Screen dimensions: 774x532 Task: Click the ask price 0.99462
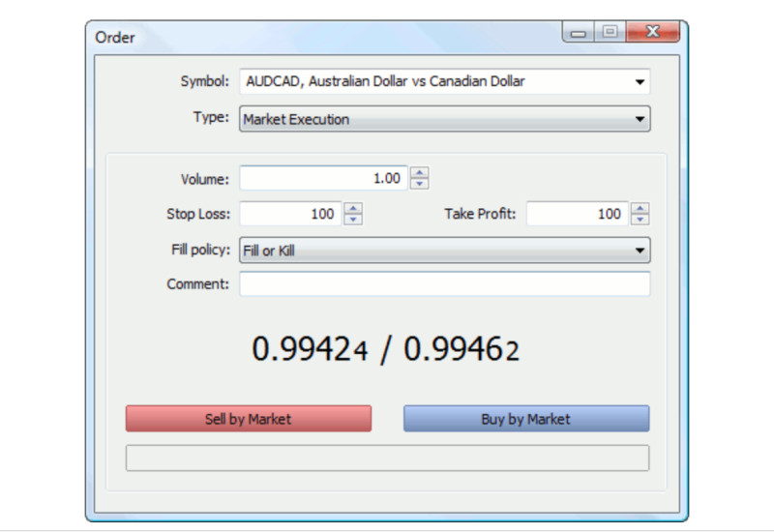(461, 349)
